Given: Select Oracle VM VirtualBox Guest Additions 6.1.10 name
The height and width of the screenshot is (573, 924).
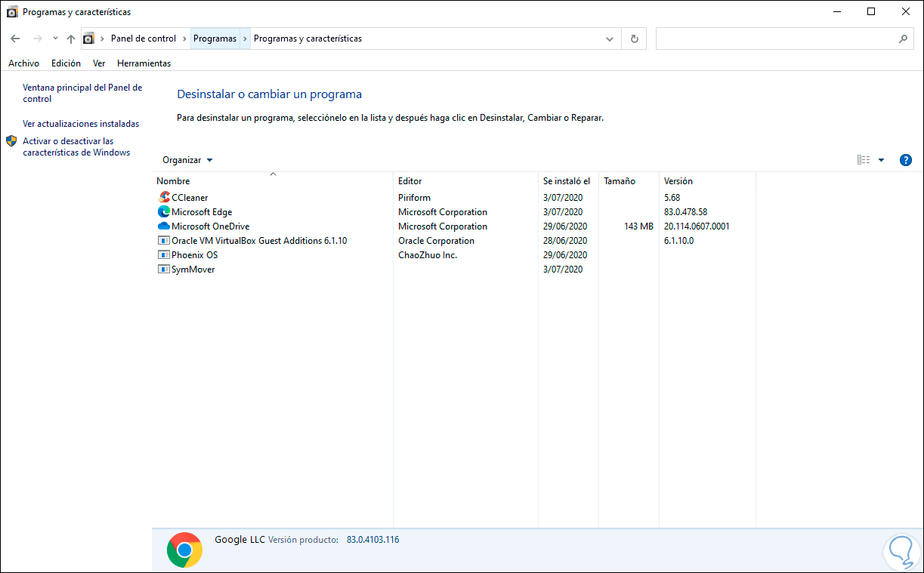Looking at the screenshot, I should [259, 241].
